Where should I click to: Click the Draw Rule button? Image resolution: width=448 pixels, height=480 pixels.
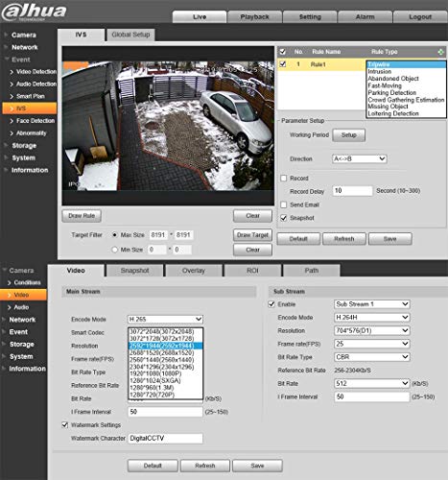82,216
